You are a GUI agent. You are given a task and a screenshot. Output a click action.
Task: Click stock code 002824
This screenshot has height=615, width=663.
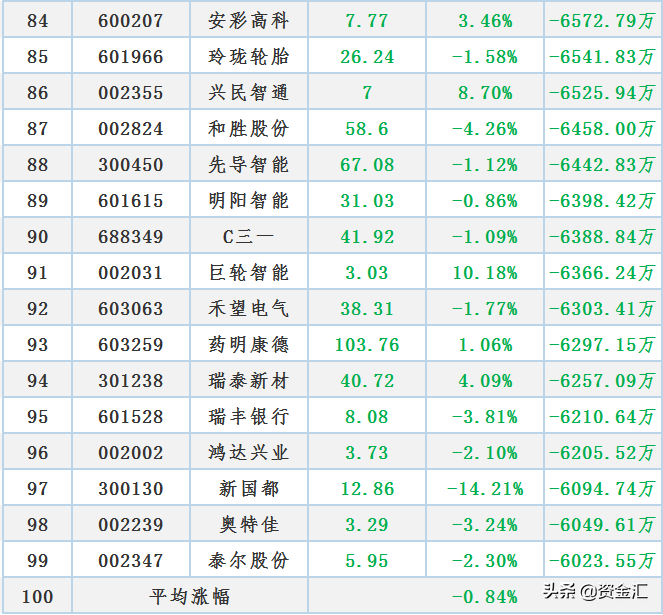pyautogui.click(x=131, y=128)
